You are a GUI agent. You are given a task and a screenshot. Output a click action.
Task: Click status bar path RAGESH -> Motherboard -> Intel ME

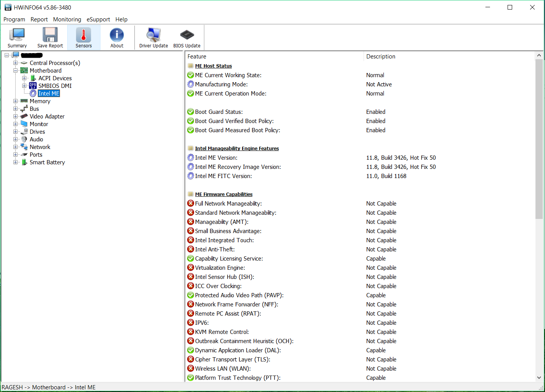point(49,387)
